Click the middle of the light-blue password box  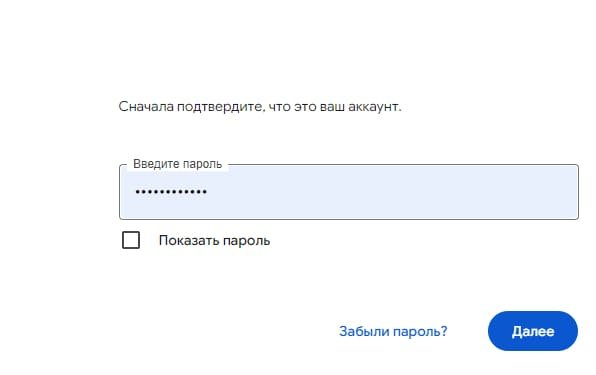(x=349, y=192)
